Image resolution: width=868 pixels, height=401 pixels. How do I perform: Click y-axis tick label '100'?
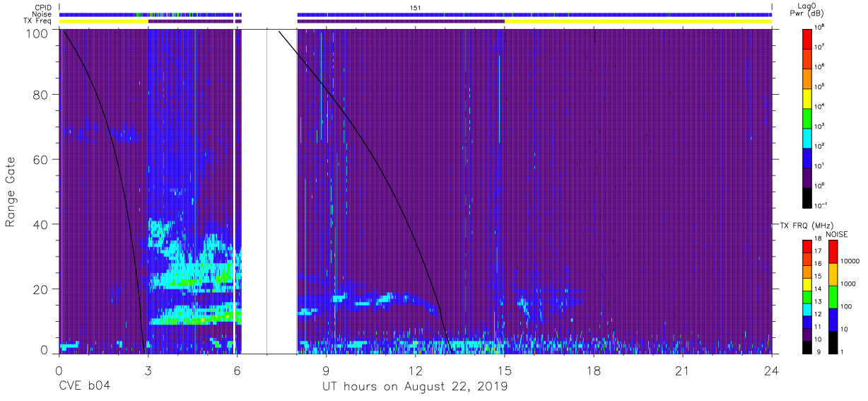coord(37,33)
